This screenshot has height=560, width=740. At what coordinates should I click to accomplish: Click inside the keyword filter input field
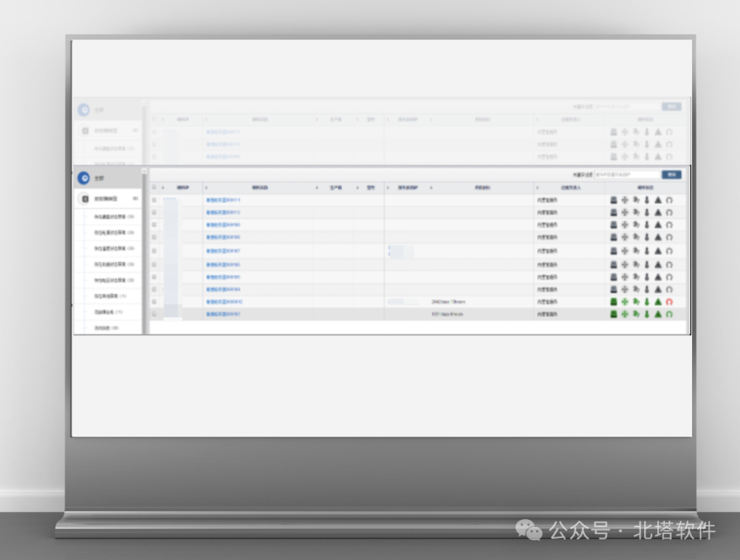pos(628,175)
